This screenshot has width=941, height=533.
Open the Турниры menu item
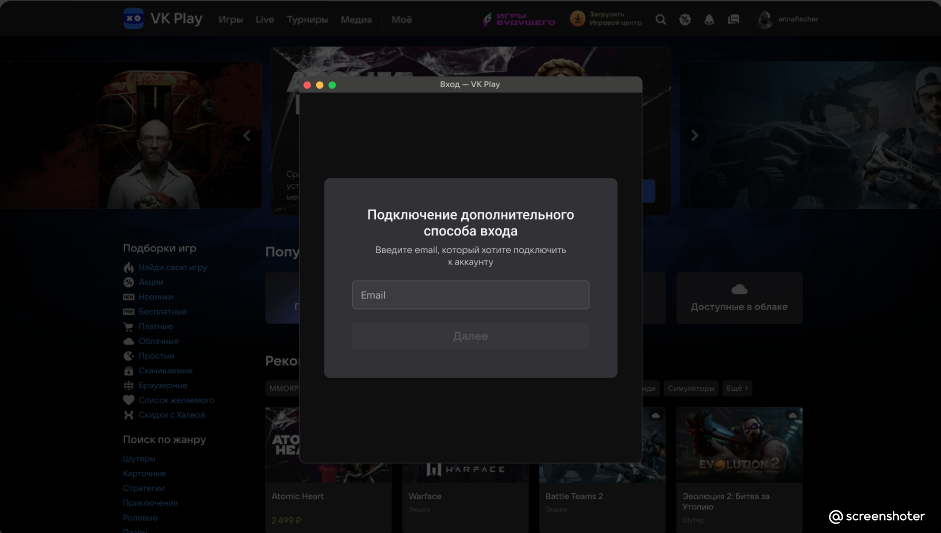click(307, 19)
